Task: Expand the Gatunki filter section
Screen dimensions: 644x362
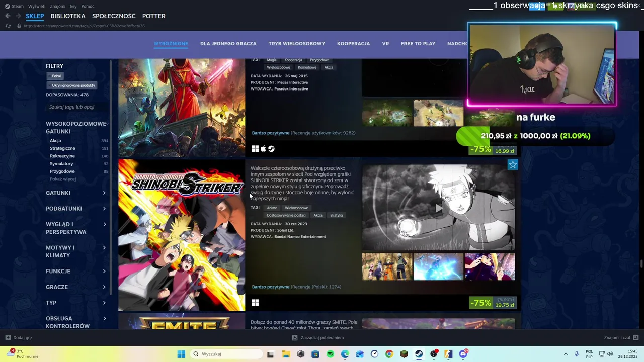Action: (x=76, y=193)
